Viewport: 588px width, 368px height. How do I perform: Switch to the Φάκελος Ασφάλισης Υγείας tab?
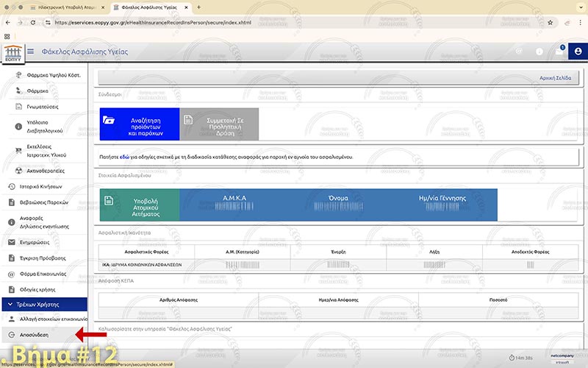click(151, 7)
